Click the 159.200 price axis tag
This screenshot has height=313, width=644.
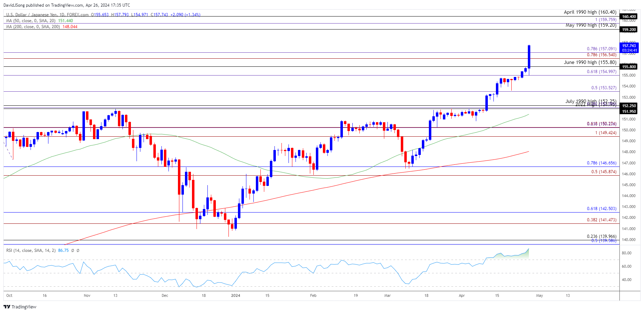tap(629, 30)
